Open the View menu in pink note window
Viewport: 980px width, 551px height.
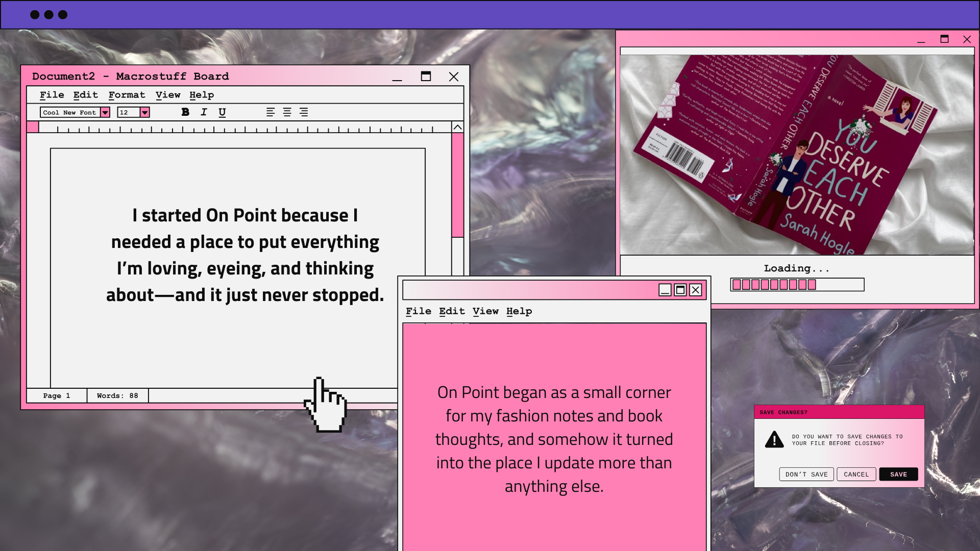(x=485, y=311)
